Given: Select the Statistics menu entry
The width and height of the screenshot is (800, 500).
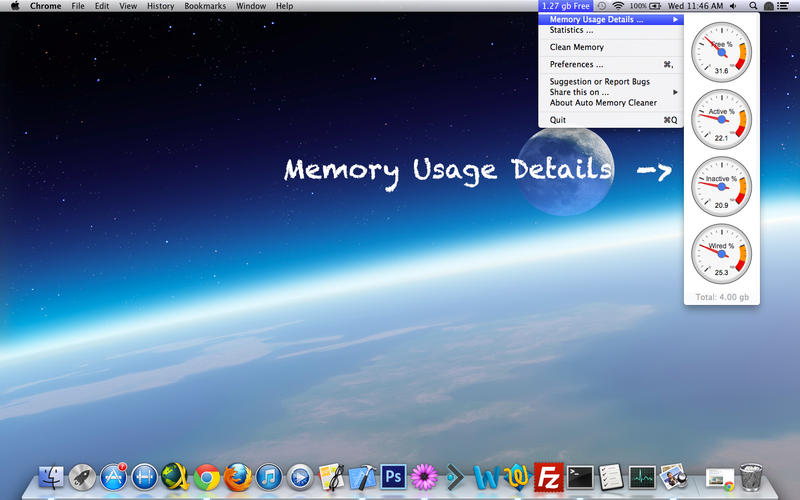Looking at the screenshot, I should click(x=611, y=30).
